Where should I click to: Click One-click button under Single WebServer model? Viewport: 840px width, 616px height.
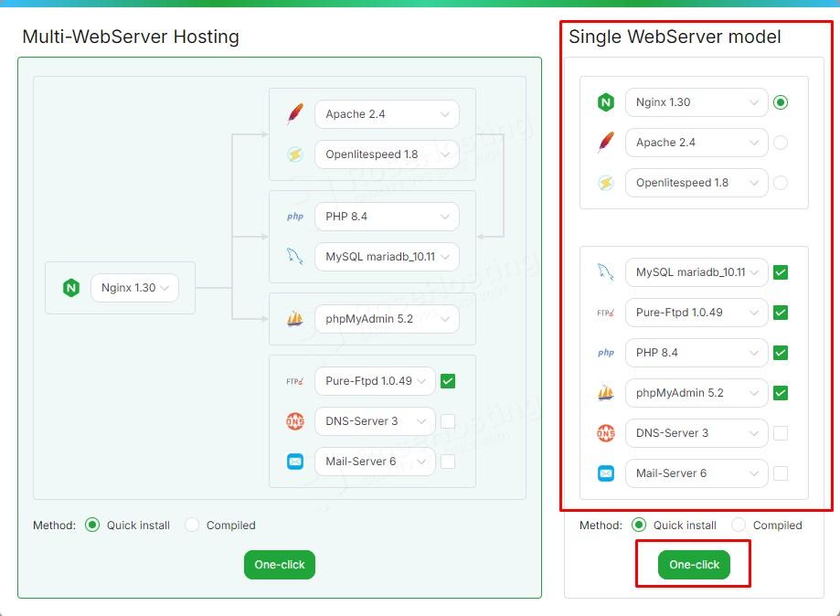695,565
